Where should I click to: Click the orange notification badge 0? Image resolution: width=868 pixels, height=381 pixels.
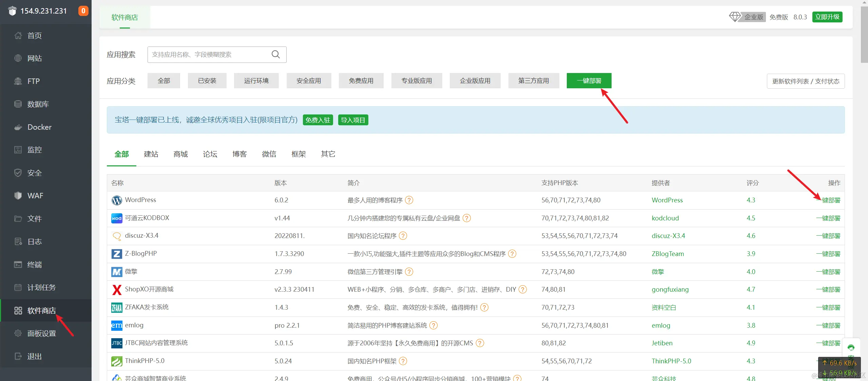[x=83, y=11]
